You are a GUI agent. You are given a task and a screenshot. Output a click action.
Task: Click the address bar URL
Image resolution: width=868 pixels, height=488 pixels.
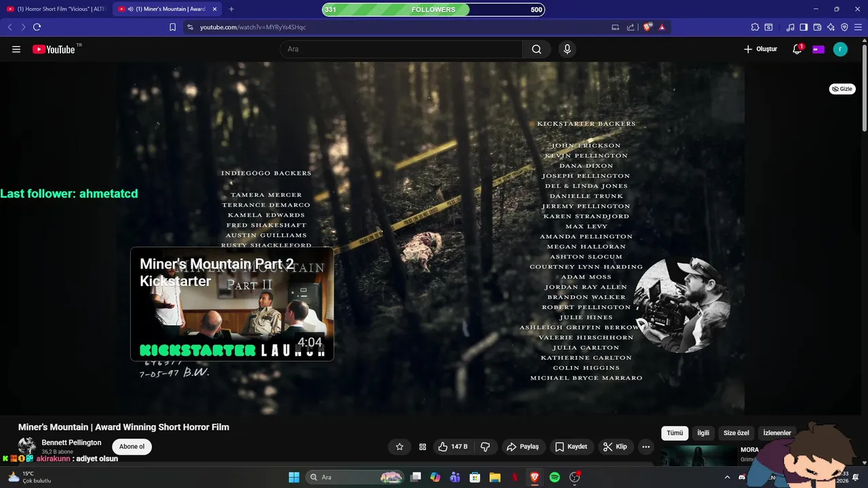253,27
